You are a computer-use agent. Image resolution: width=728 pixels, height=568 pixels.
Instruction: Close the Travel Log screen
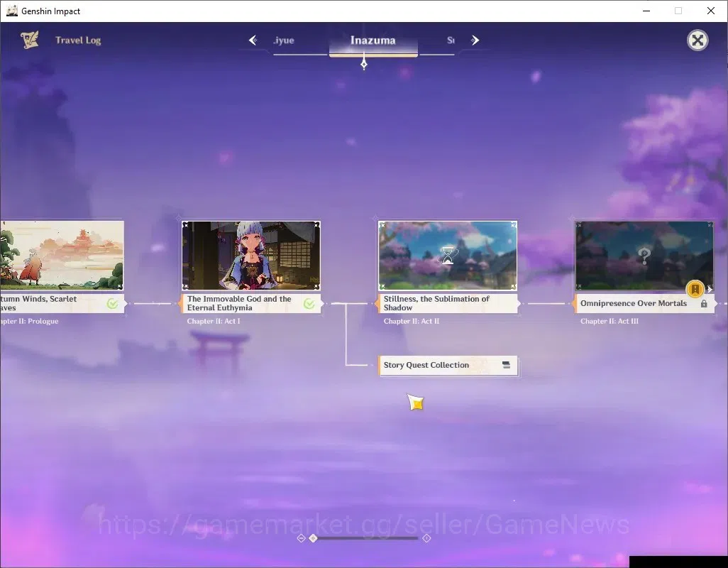tap(697, 40)
